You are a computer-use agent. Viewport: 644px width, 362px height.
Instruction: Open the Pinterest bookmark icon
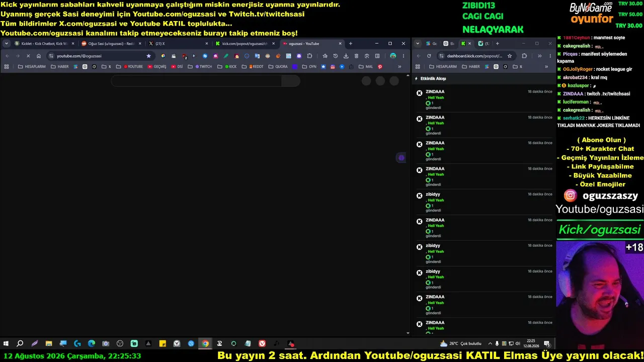pyautogui.click(x=380, y=66)
